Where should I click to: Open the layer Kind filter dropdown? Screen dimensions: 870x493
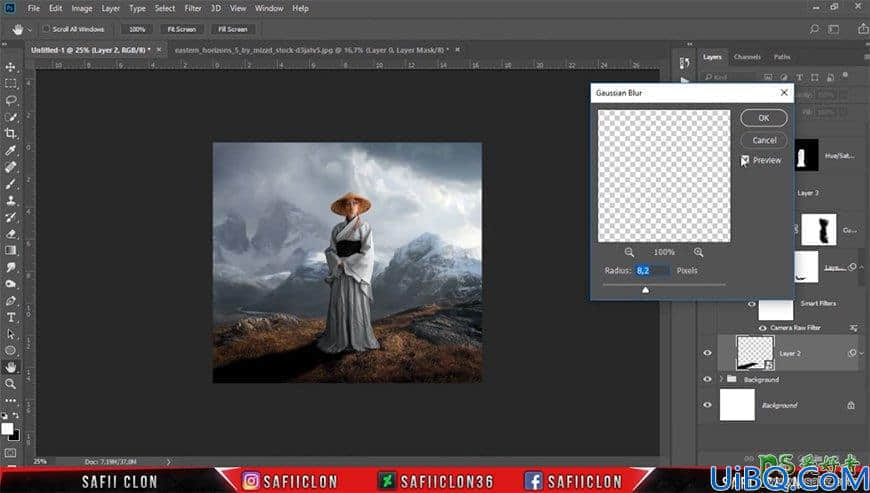(x=730, y=77)
